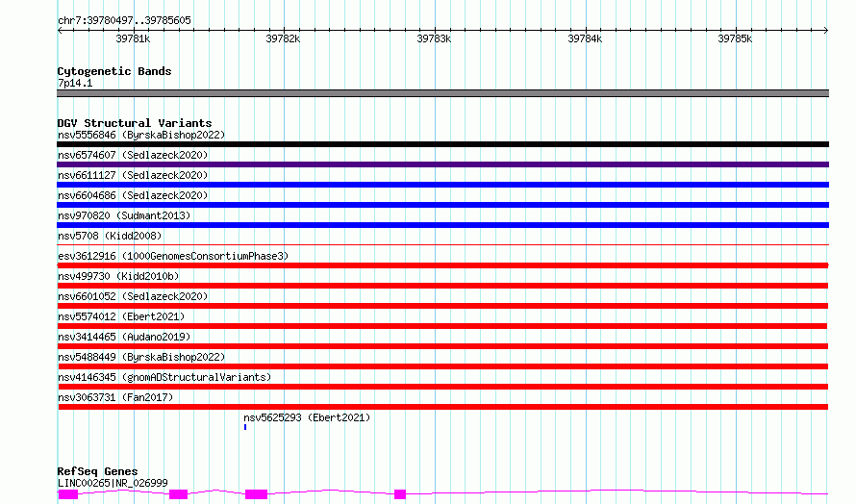The width and height of the screenshot is (856, 504).
Task: Click the nsv5574012 (Ebert2021) label
Action: (x=121, y=316)
